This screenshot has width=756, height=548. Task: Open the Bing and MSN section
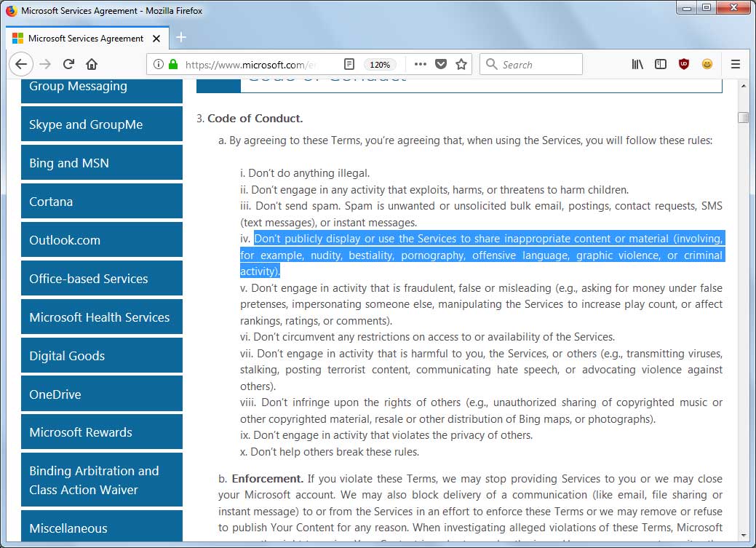(102, 162)
